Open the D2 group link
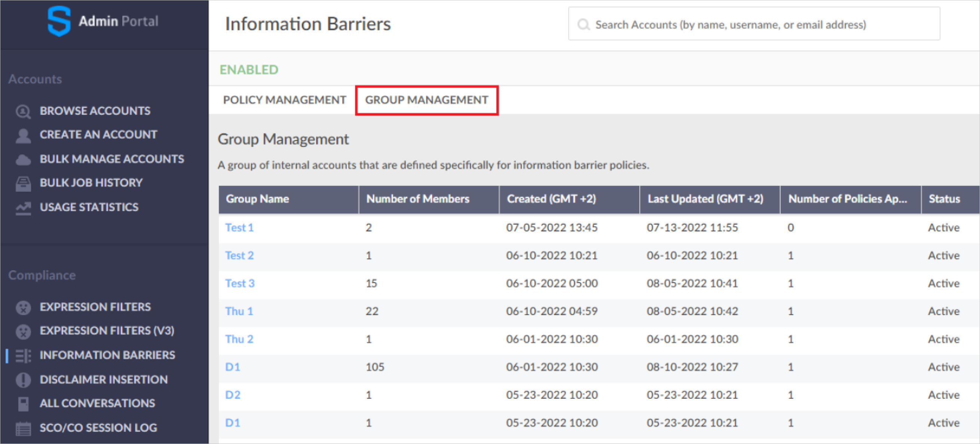This screenshot has width=980, height=444. [233, 395]
